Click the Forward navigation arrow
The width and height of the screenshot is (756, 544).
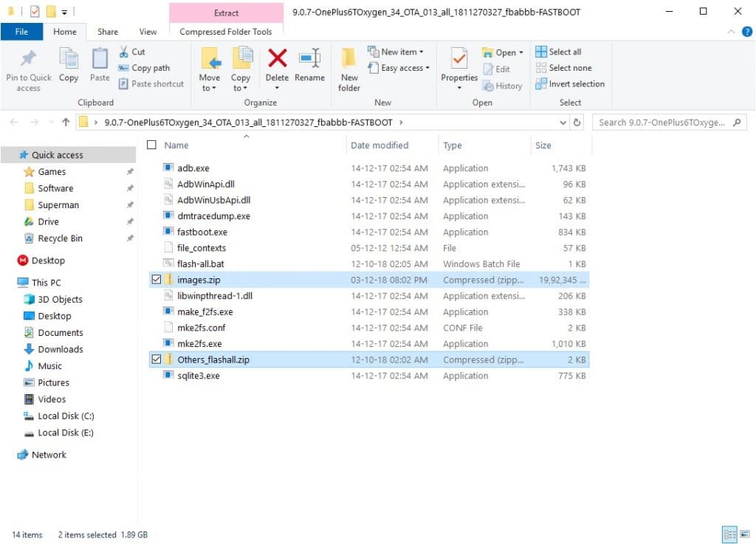click(x=34, y=123)
